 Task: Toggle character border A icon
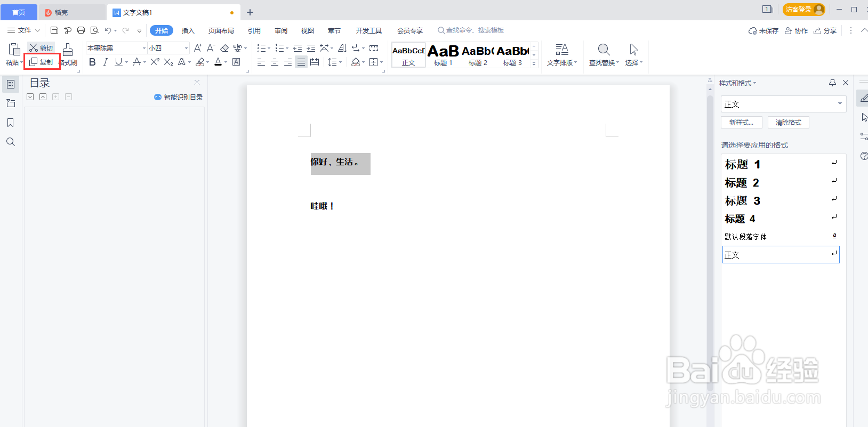(236, 62)
